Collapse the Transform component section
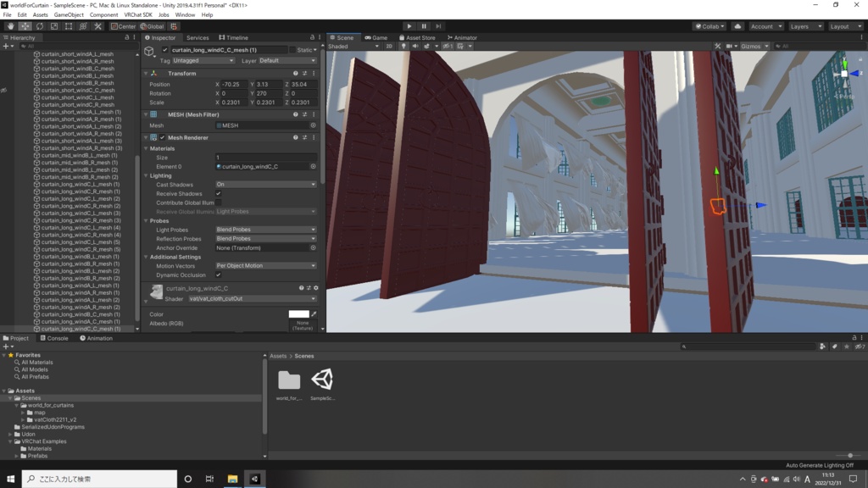The width and height of the screenshot is (868, 488). (146, 74)
